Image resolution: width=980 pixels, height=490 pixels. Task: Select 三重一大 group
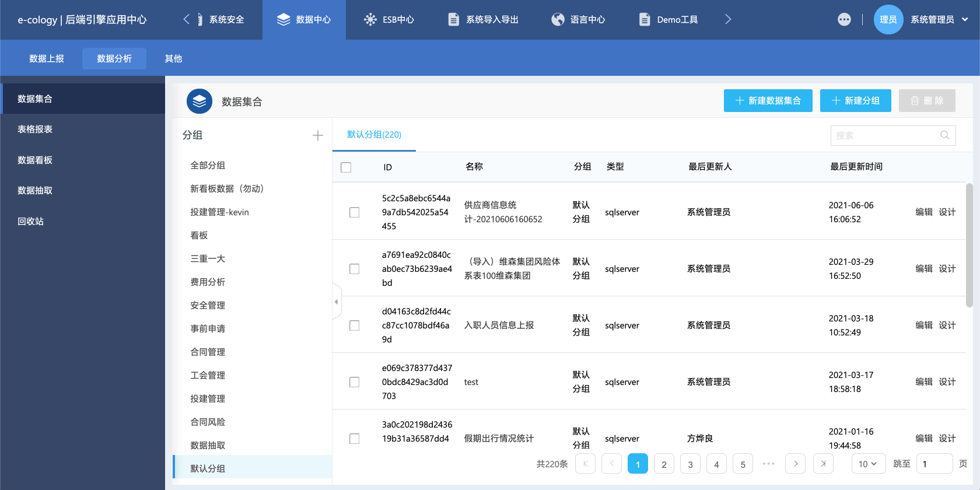[x=252, y=259]
